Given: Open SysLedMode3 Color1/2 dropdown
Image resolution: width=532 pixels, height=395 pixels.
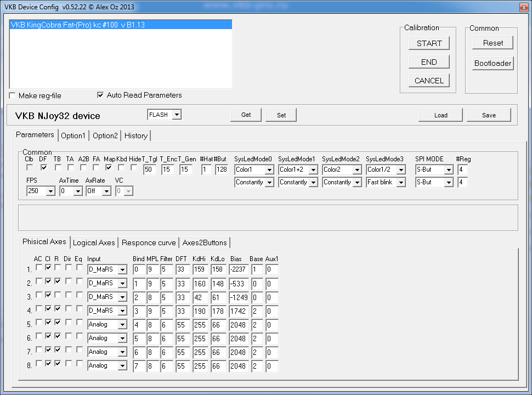Looking at the screenshot, I should [x=401, y=170].
